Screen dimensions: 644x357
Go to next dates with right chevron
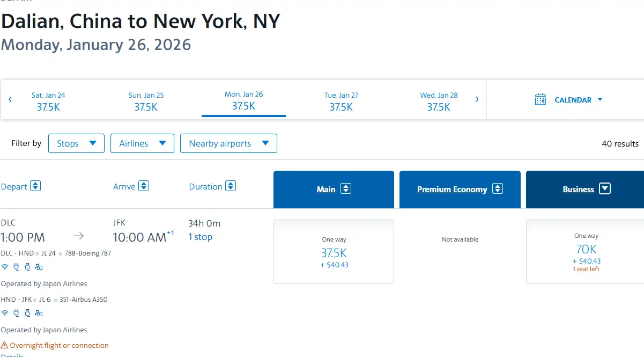tap(477, 99)
